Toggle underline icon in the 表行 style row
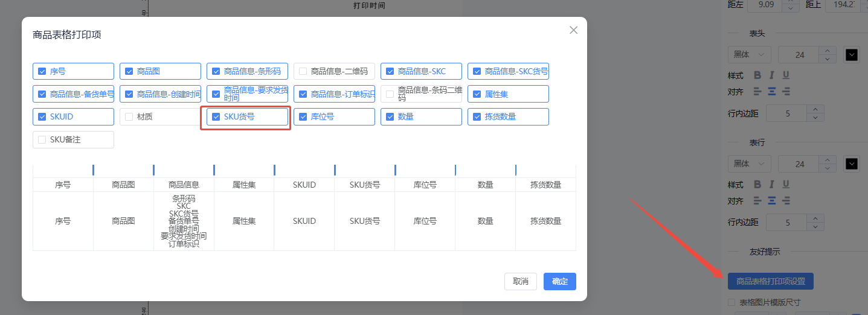Viewport: 868px width, 315px height. [x=786, y=185]
